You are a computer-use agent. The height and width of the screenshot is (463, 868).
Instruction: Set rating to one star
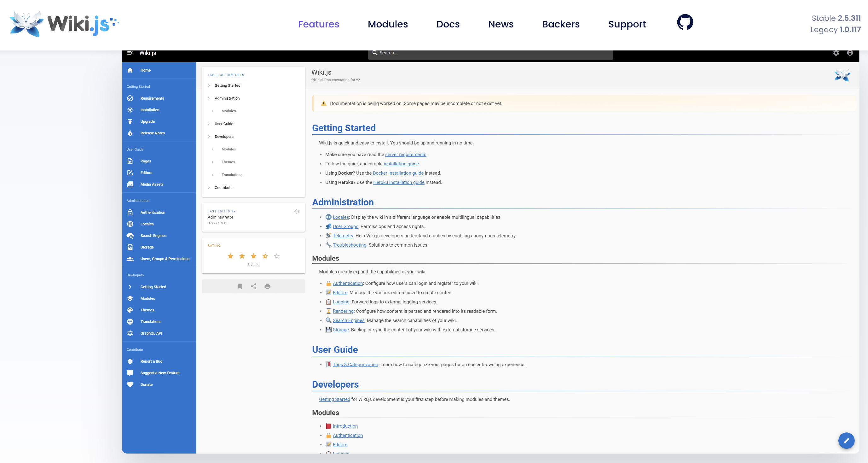pyautogui.click(x=230, y=256)
